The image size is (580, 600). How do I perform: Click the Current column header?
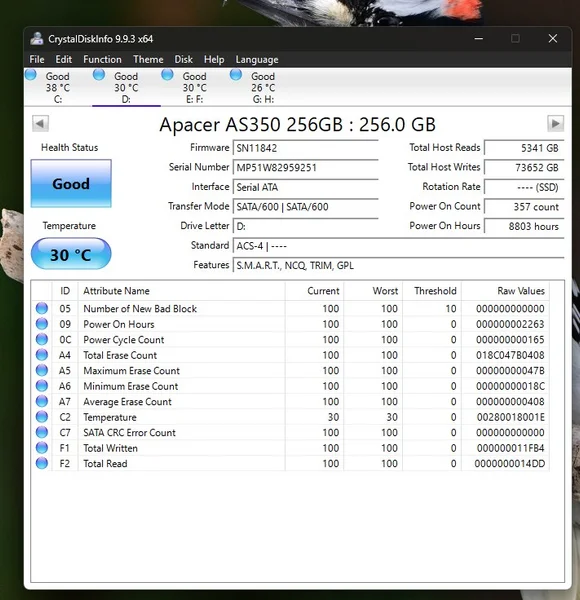[314, 291]
